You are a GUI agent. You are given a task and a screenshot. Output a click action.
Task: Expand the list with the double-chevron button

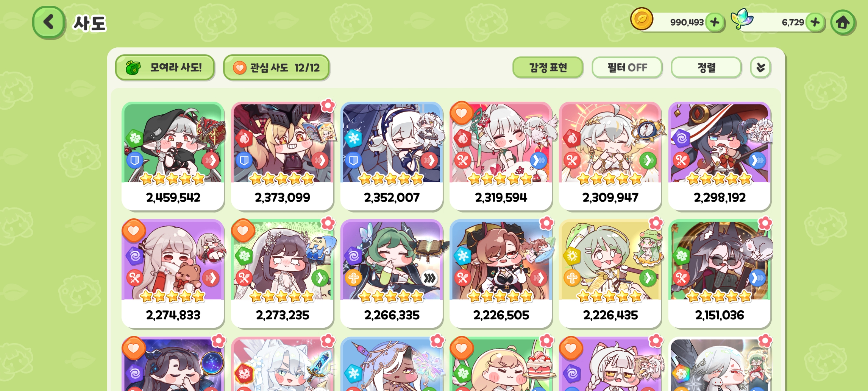[x=760, y=68]
